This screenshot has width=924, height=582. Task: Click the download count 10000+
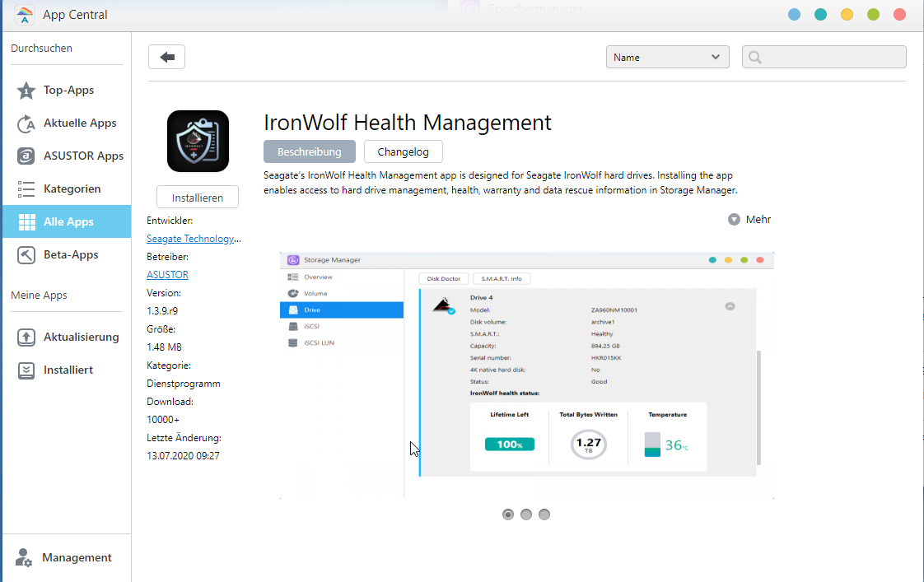(163, 419)
